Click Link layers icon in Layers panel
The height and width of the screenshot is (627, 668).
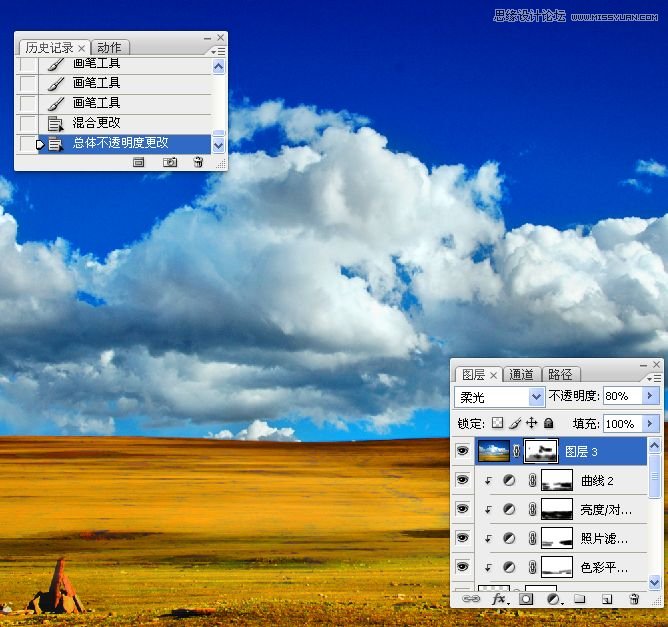[x=471, y=599]
